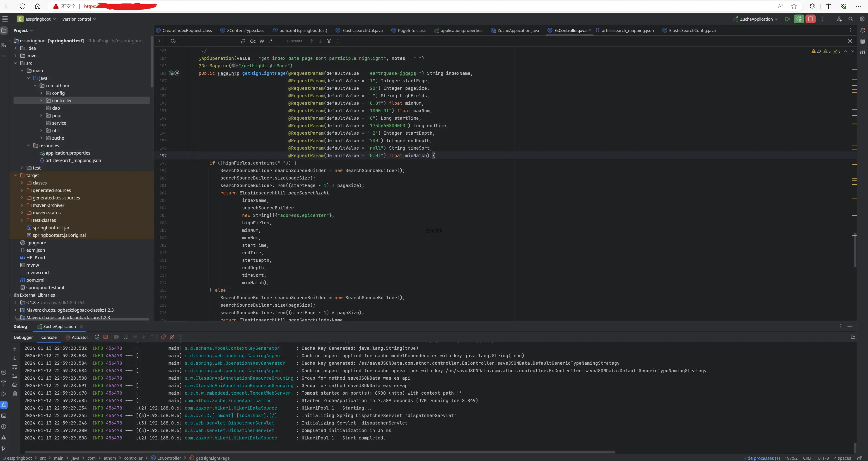Toggle Regex option in find bar
The image size is (868, 461).
click(271, 41)
